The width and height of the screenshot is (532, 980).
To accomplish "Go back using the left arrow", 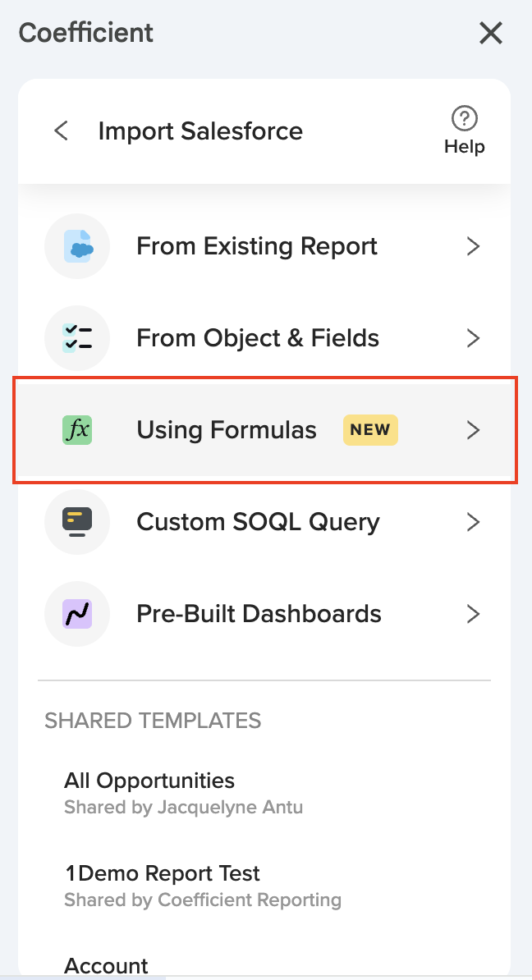I will [62, 131].
